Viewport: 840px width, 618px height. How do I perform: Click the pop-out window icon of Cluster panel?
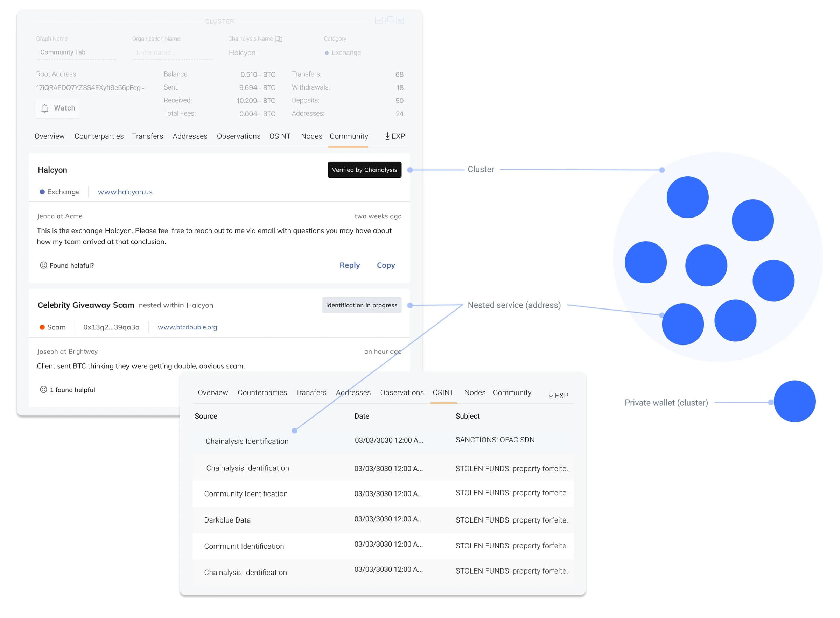[x=389, y=21]
